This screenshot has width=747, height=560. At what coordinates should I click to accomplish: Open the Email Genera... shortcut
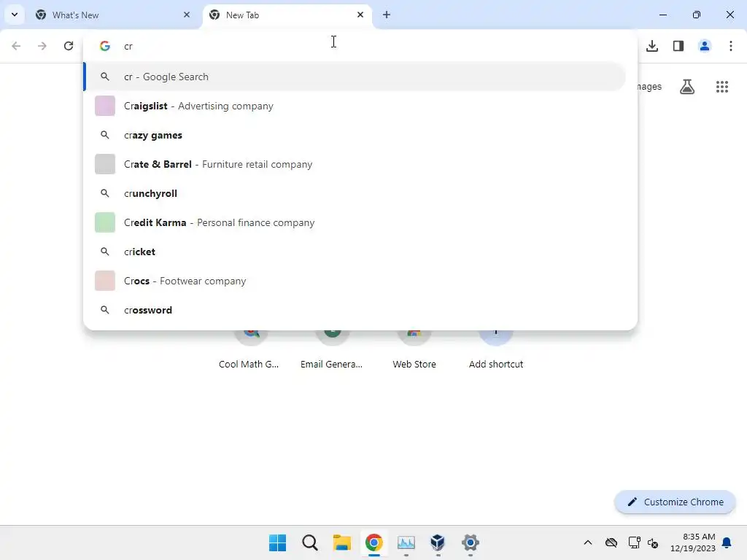(332, 350)
